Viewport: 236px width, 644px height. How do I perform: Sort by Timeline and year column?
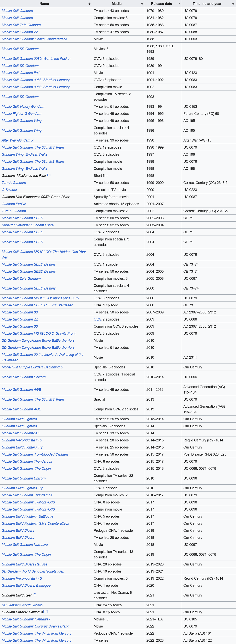(x=209, y=4)
